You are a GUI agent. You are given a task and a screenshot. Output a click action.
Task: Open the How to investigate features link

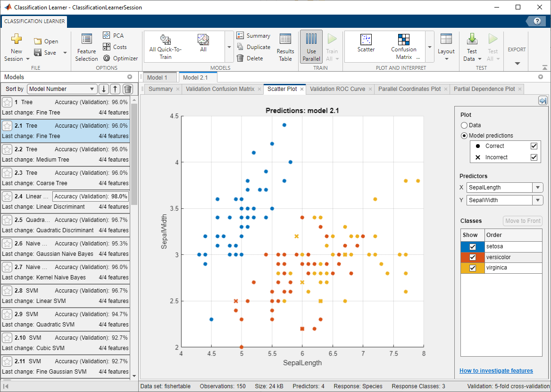[x=496, y=371]
